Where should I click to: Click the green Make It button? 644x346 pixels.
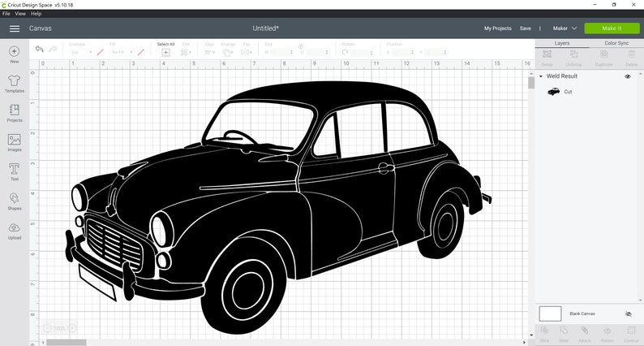tap(612, 28)
